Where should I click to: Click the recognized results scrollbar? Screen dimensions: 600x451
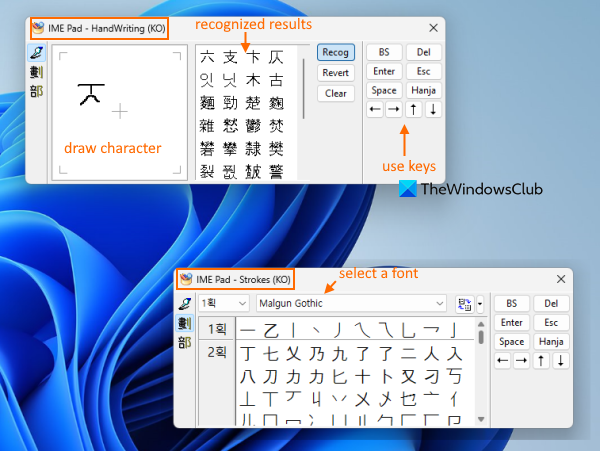[x=304, y=89]
